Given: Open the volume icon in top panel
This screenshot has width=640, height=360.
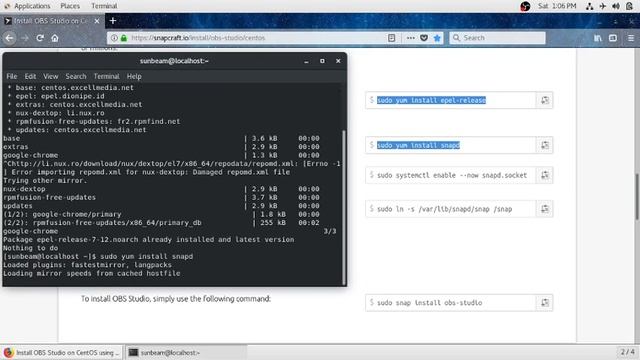Looking at the screenshot, I should tap(616, 6).
